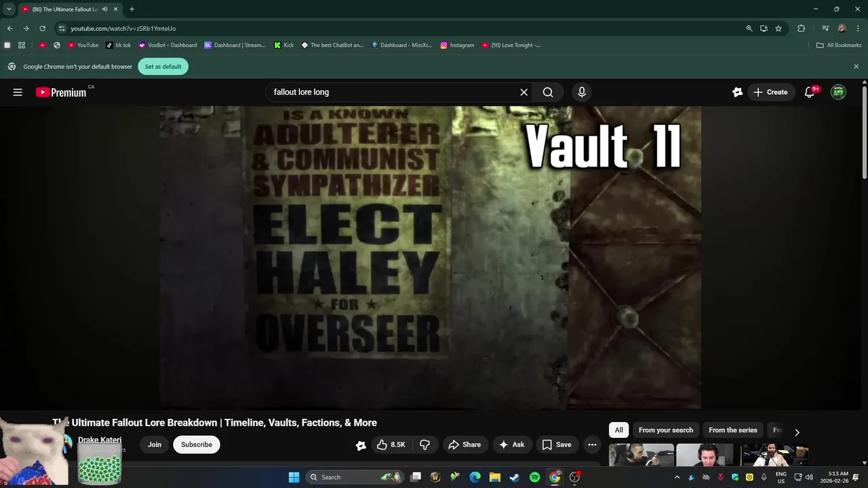Show hidden system tray icons chevron
This screenshot has width=868, height=488.
676,477
